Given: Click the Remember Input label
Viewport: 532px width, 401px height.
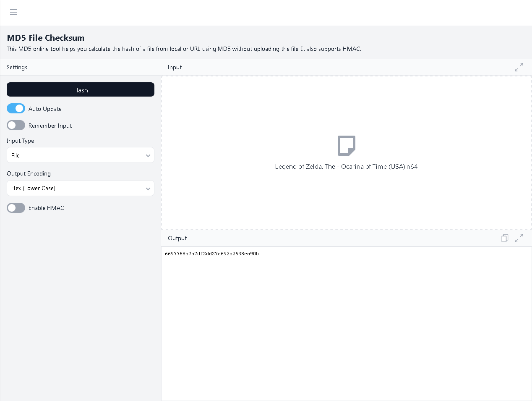Looking at the screenshot, I should [50, 126].
